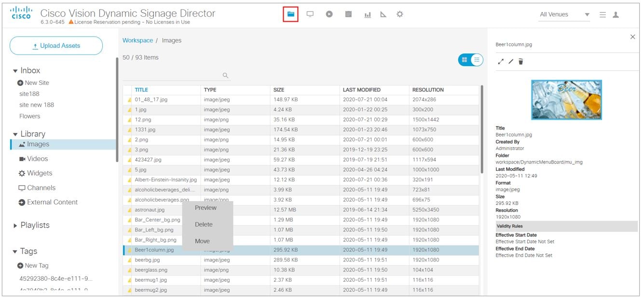Image resolution: width=644 pixels, height=300 pixels.
Task: Select the Albert-Einstein-Insanity.jpg row
Action: tap(301, 180)
